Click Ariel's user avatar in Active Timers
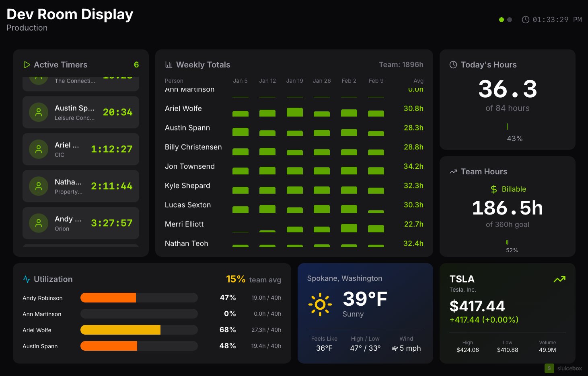Image resolution: width=588 pixels, height=376 pixels. pyautogui.click(x=39, y=149)
